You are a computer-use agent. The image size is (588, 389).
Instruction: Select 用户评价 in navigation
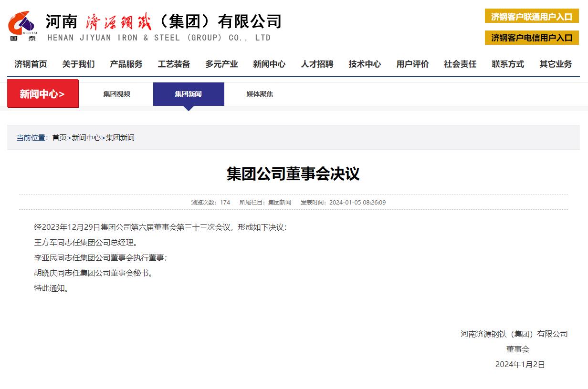pyautogui.click(x=412, y=64)
